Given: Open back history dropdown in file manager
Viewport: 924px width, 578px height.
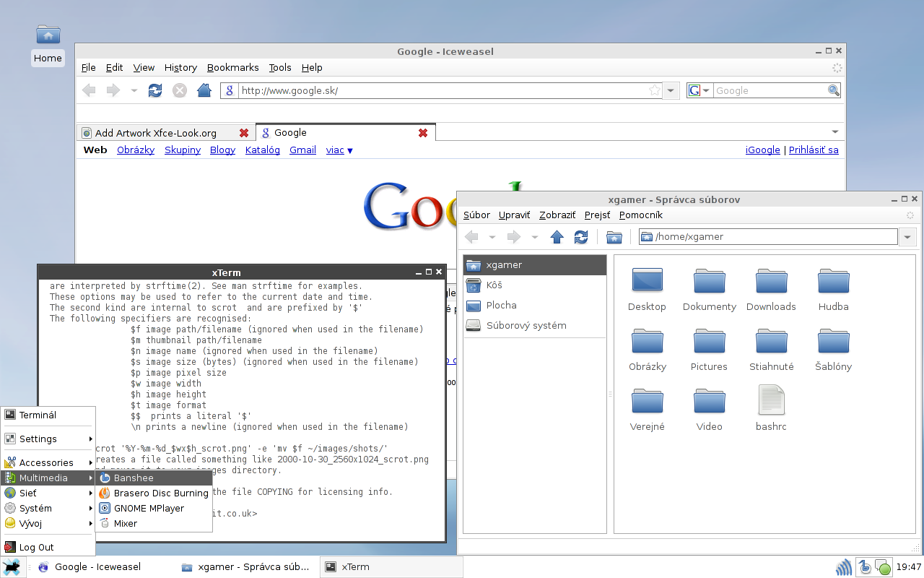Looking at the screenshot, I should [492, 237].
